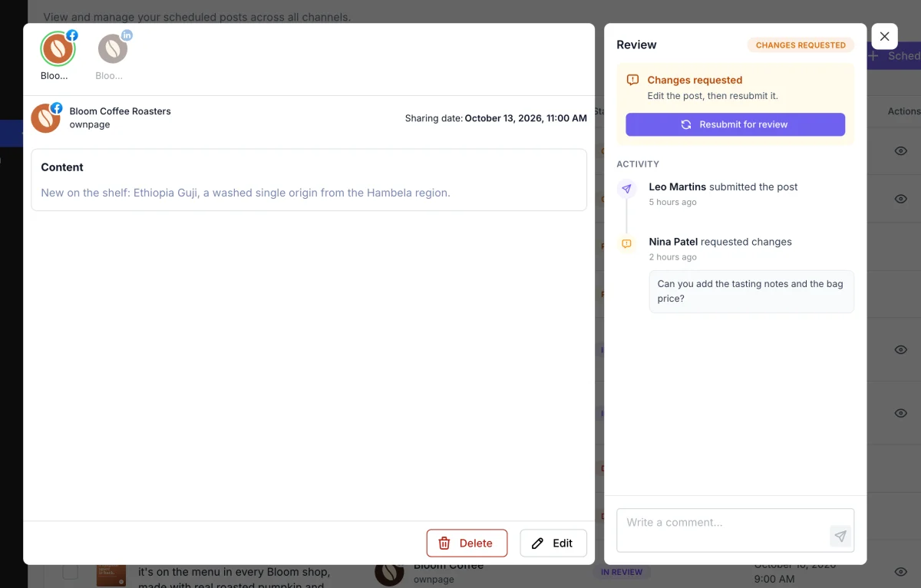Select the Bloom Facebook channel avatar

[x=58, y=48]
